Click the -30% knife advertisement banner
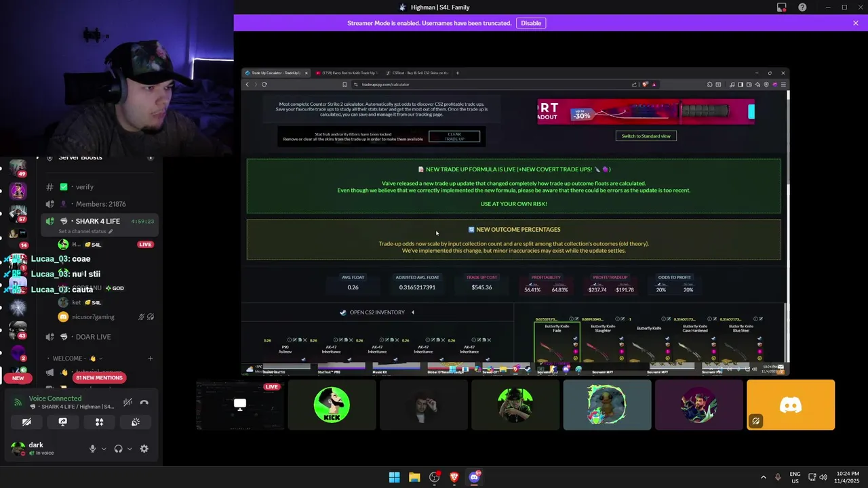 (x=646, y=112)
